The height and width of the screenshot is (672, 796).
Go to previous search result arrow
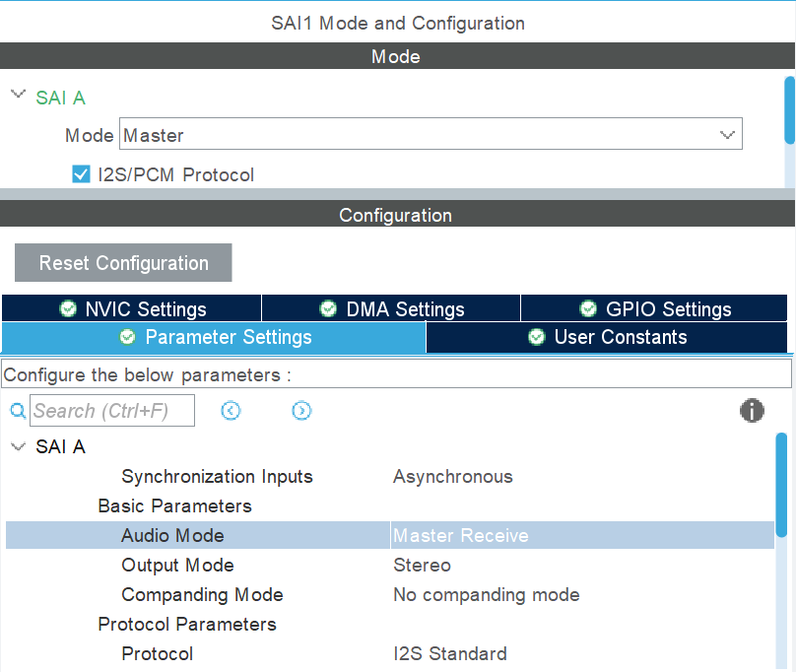tap(231, 411)
